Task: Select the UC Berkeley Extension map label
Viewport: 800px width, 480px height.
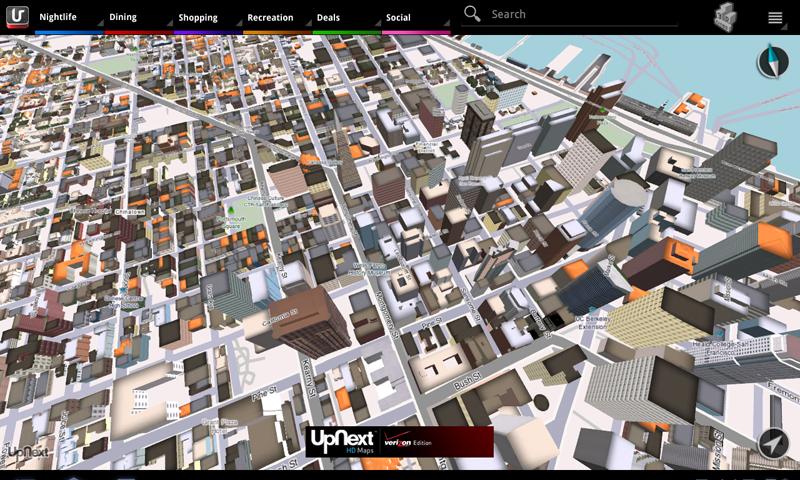Action: (593, 322)
